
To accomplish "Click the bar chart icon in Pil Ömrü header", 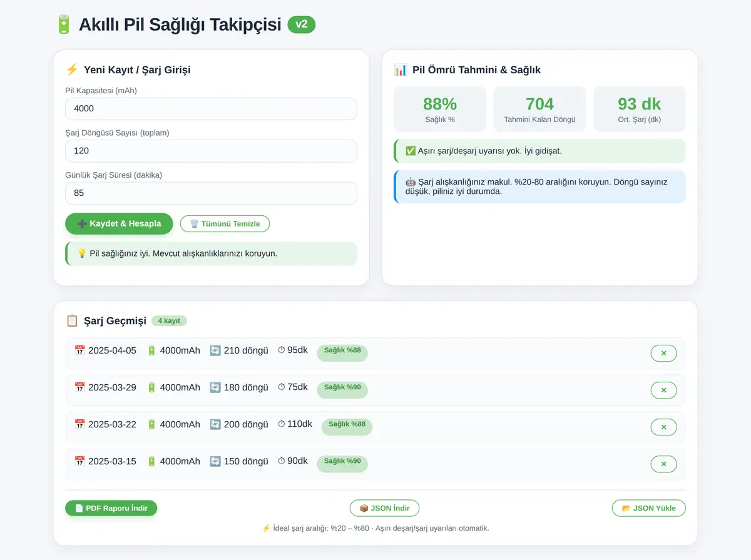I will (401, 69).
